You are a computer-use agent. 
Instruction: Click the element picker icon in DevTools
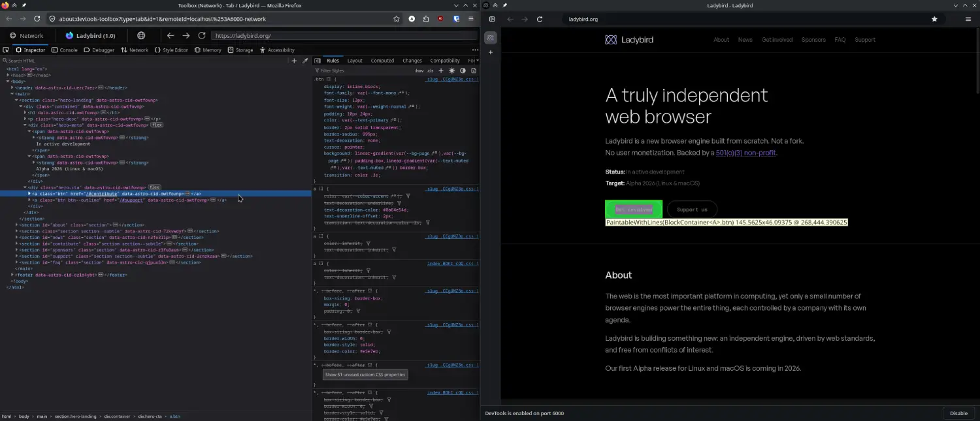(6, 50)
